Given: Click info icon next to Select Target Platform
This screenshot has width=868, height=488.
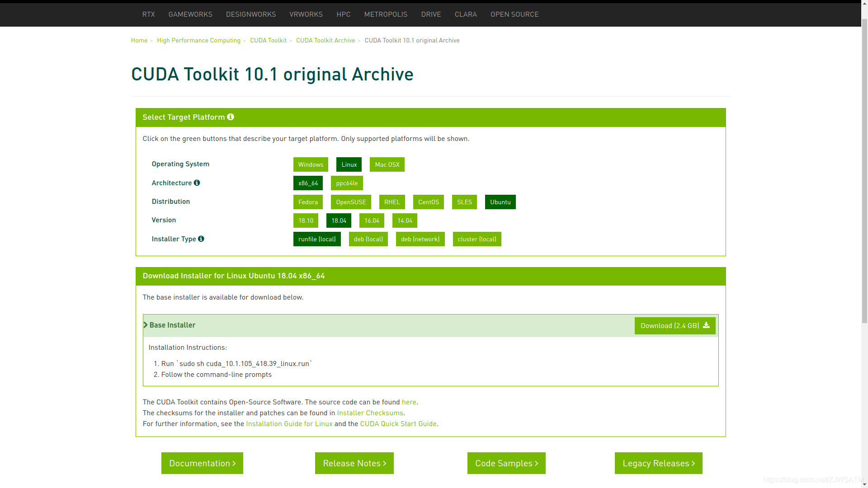Looking at the screenshot, I should (231, 117).
